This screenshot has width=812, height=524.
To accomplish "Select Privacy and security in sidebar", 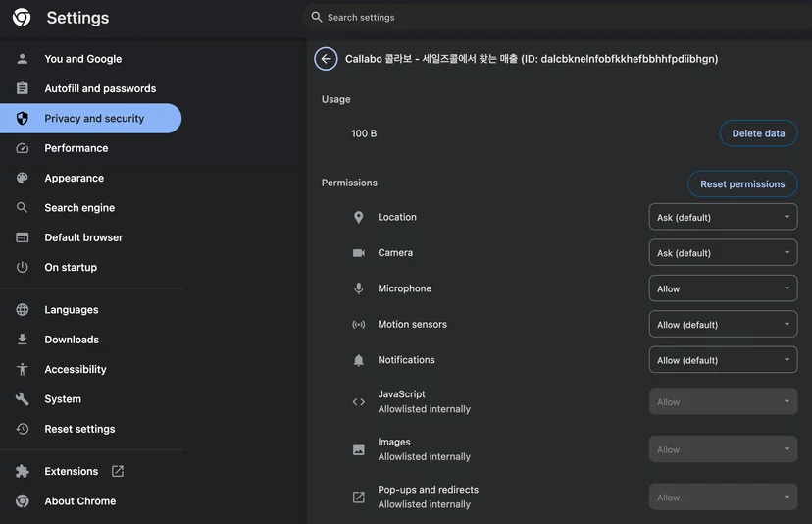I will [90, 118].
